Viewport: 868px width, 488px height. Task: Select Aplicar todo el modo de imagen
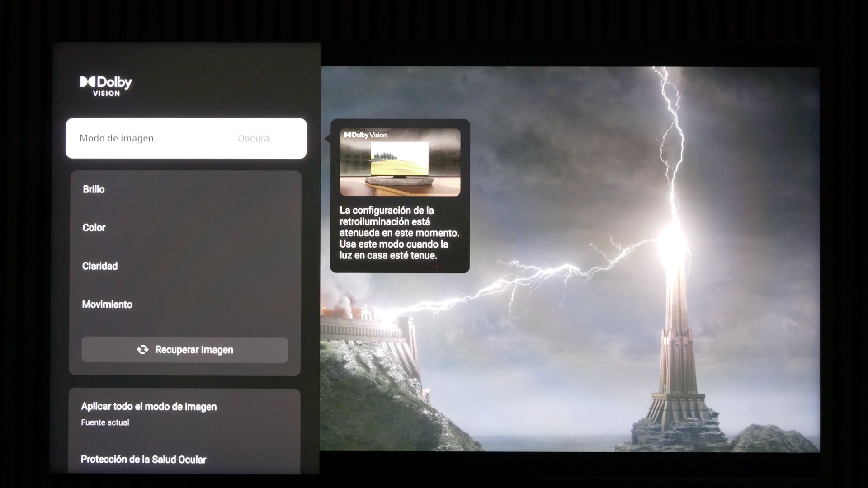(x=184, y=413)
